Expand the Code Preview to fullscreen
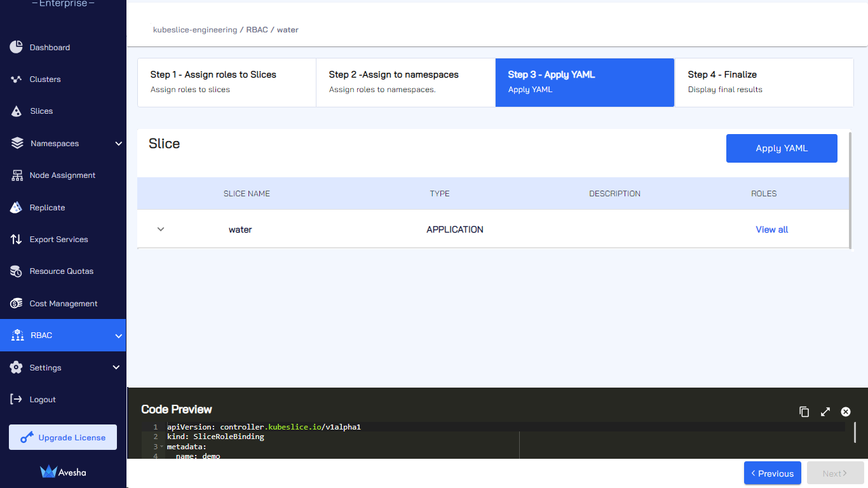Viewport: 868px width, 488px height. click(825, 412)
